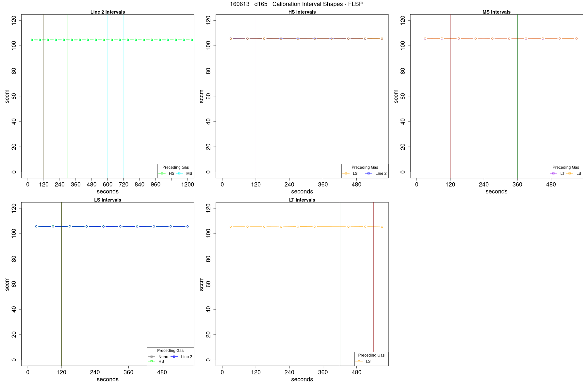
Task: Click the LT legend marker in MS Intervals
Action: tap(553, 173)
